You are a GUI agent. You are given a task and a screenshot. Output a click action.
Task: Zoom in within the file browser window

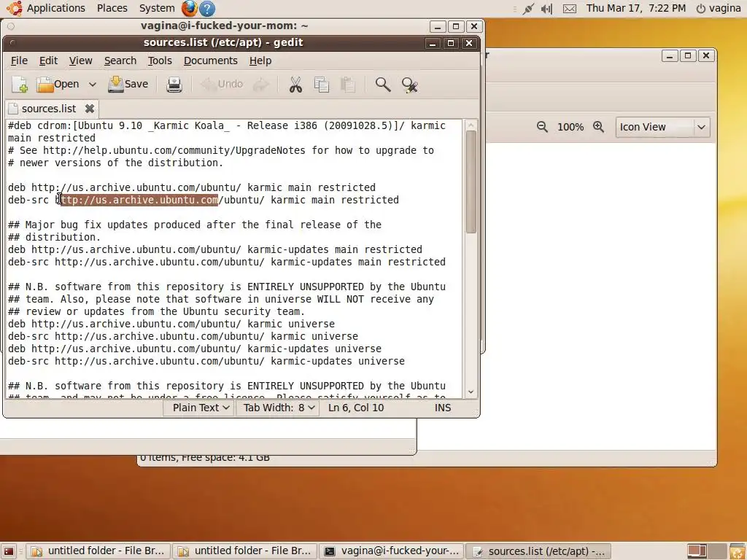coord(598,127)
